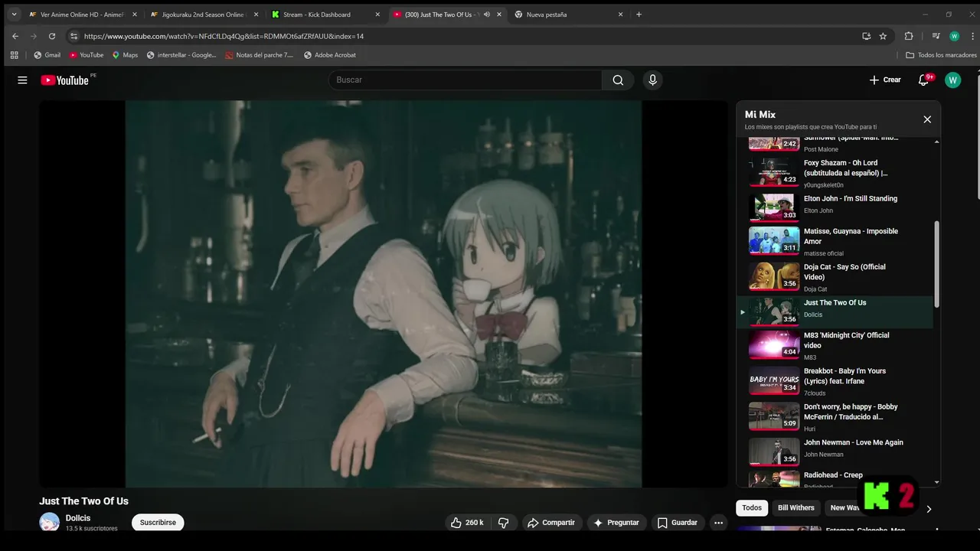Open the account avatar menu on YouTube
980x551 pixels.
click(952, 80)
